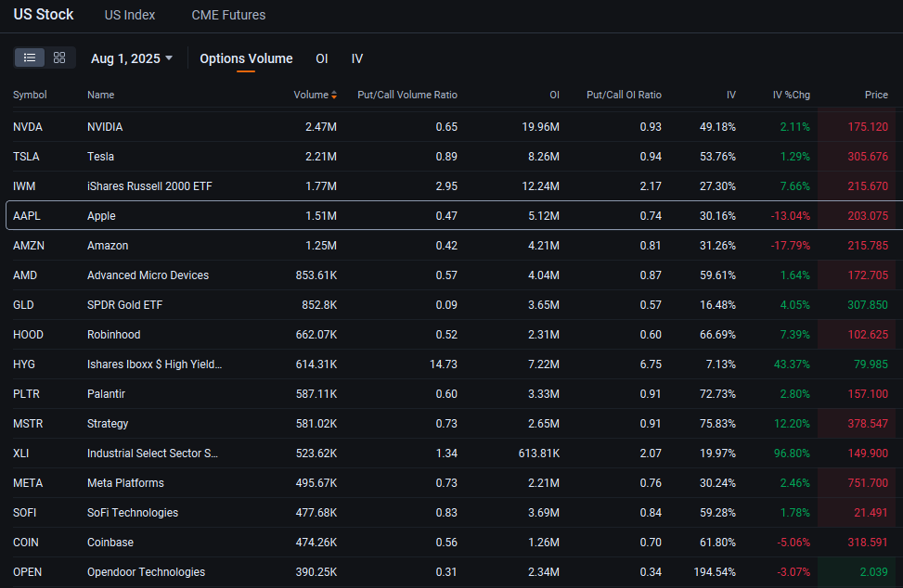Switch to grid view icon
Image resolution: width=903 pixels, height=588 pixels.
click(x=59, y=58)
